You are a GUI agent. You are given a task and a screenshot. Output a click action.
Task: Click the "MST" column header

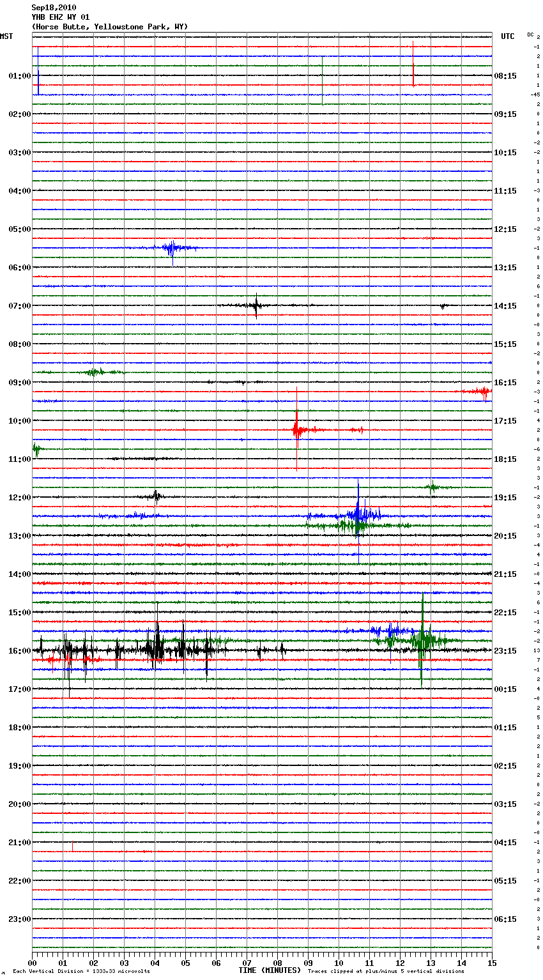click(6, 36)
